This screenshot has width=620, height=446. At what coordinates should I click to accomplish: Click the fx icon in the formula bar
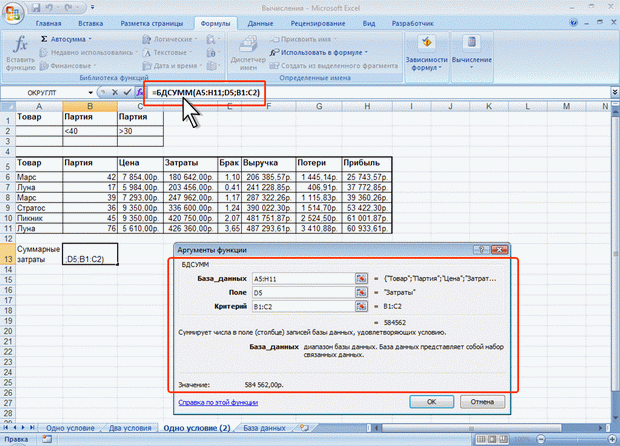140,93
